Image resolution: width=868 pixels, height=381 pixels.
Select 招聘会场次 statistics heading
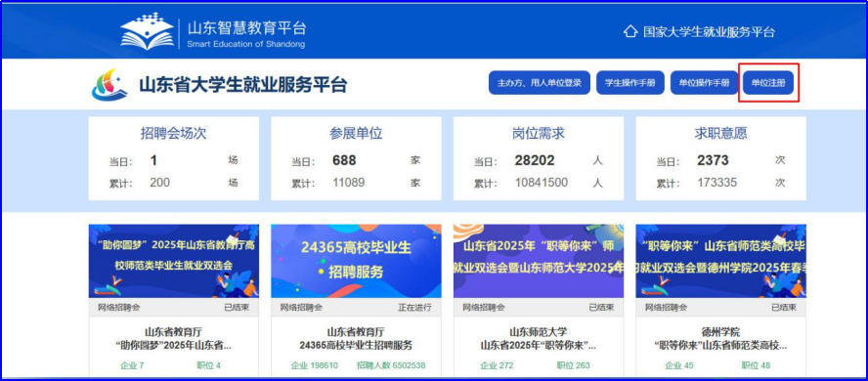coord(173,133)
